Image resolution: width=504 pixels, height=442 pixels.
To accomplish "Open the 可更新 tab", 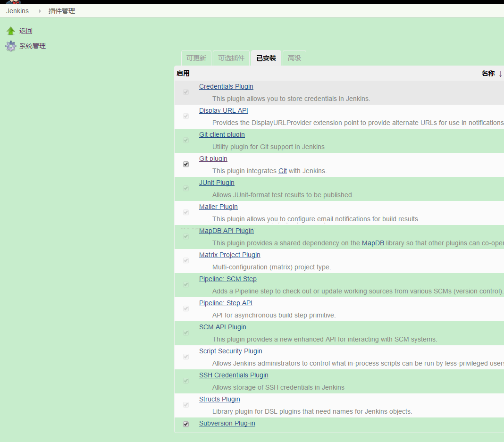I will [x=196, y=58].
